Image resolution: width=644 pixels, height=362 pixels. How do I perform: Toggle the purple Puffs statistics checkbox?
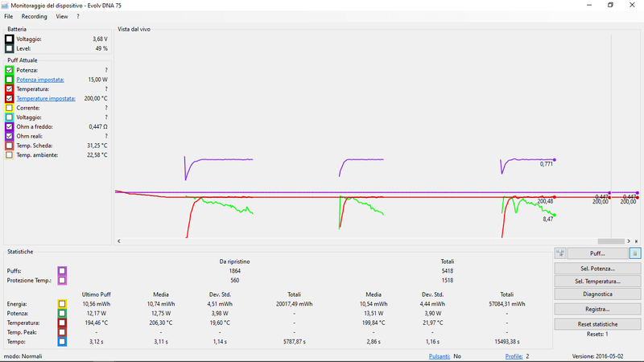click(x=62, y=271)
